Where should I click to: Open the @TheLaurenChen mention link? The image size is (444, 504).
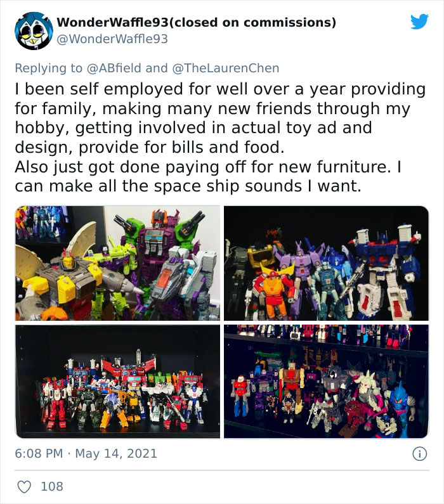pyautogui.click(x=226, y=68)
